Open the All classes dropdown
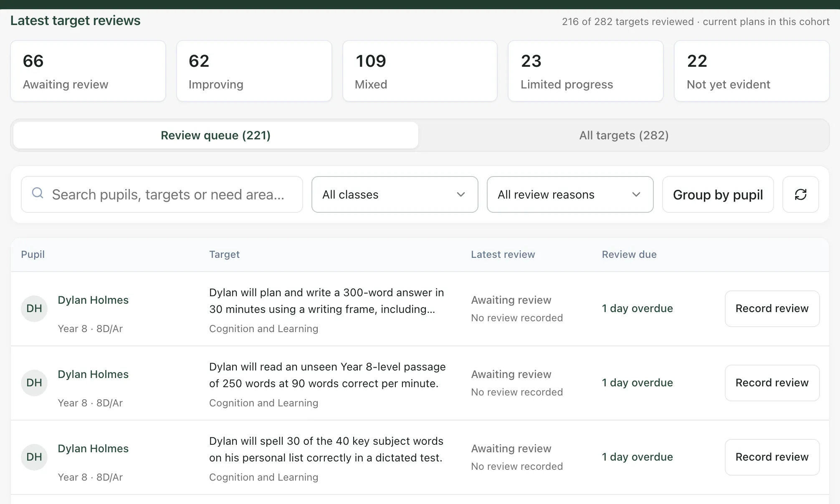Screen dimensions: 840x504 point(395,194)
